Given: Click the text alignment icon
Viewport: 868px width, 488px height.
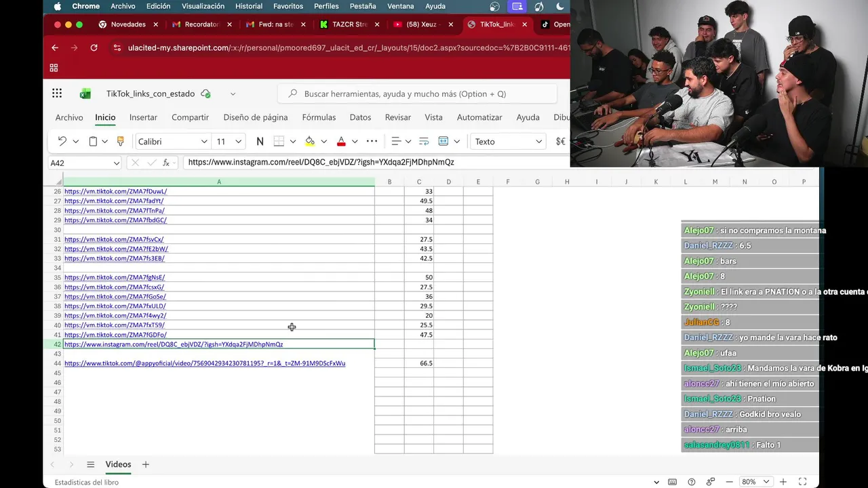Looking at the screenshot, I should (x=396, y=141).
